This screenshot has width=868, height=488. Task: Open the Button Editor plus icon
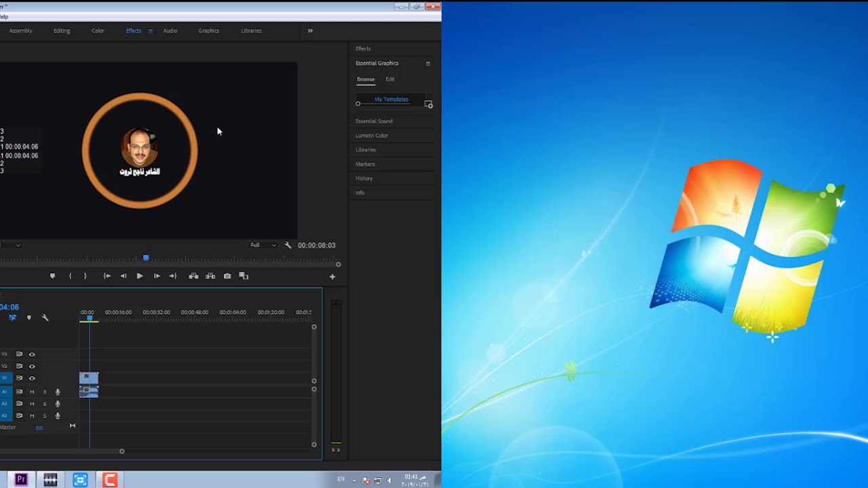coord(332,277)
